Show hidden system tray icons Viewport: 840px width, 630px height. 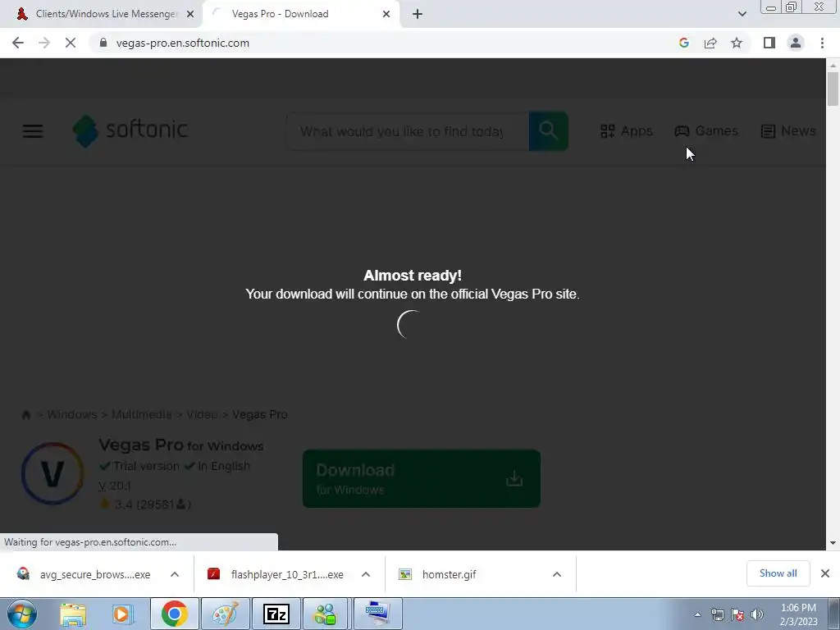[697, 615]
